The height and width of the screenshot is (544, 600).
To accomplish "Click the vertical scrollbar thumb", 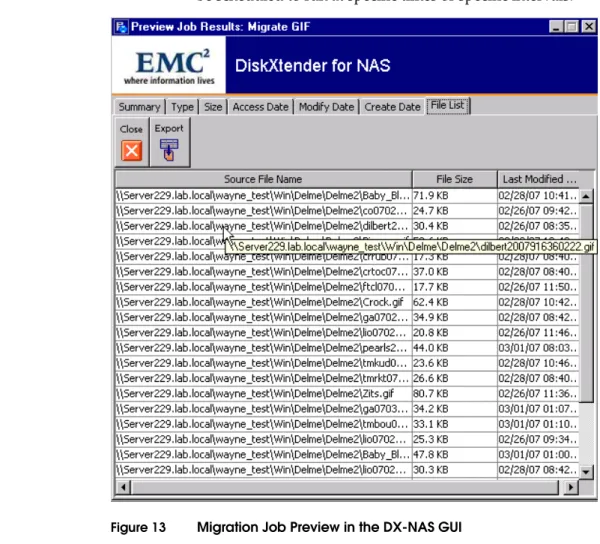I will [586, 303].
